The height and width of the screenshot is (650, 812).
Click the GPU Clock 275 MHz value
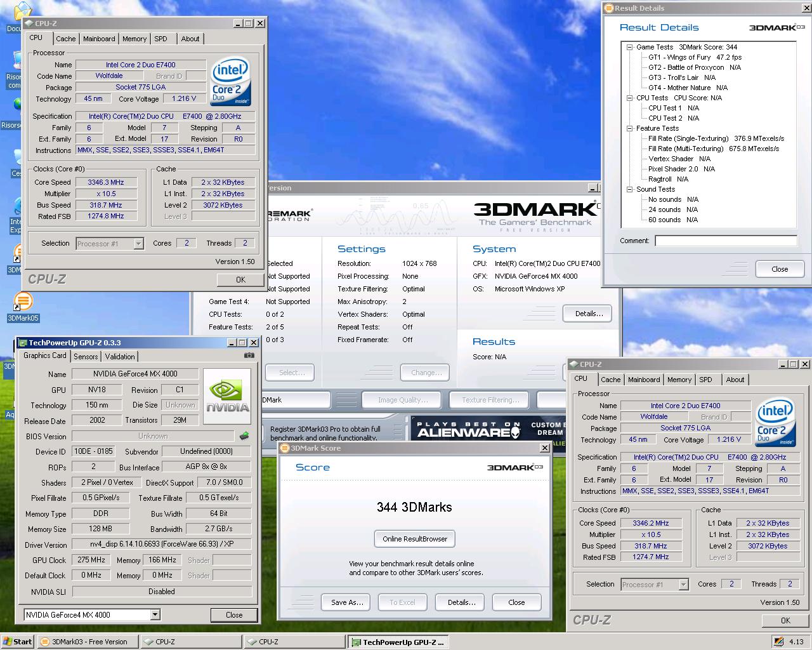coord(91,560)
